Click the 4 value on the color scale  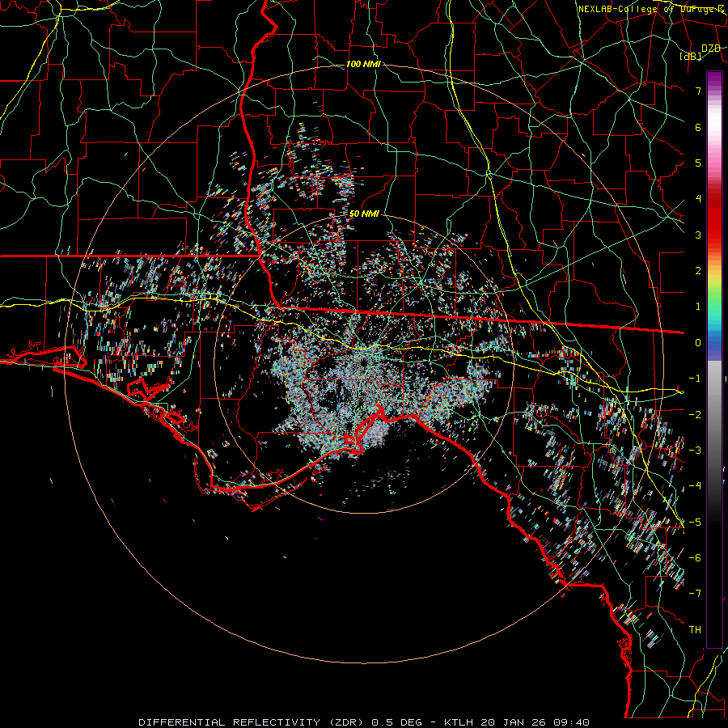point(698,199)
